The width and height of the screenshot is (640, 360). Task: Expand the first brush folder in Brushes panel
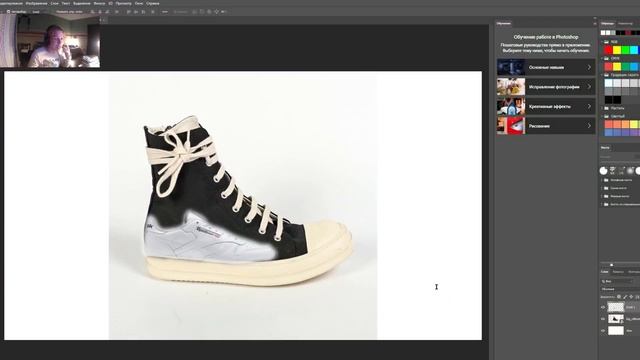point(602,180)
